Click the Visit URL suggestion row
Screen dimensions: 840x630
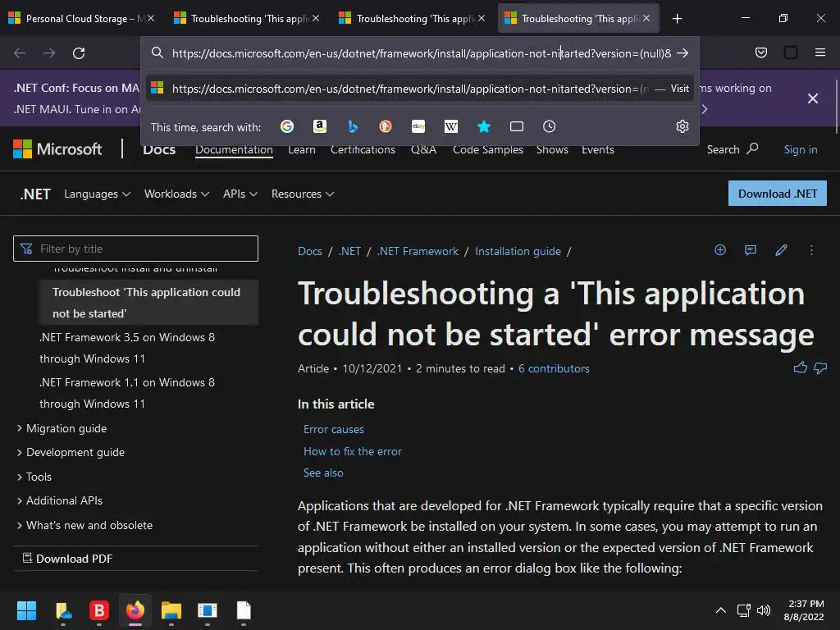[420, 89]
